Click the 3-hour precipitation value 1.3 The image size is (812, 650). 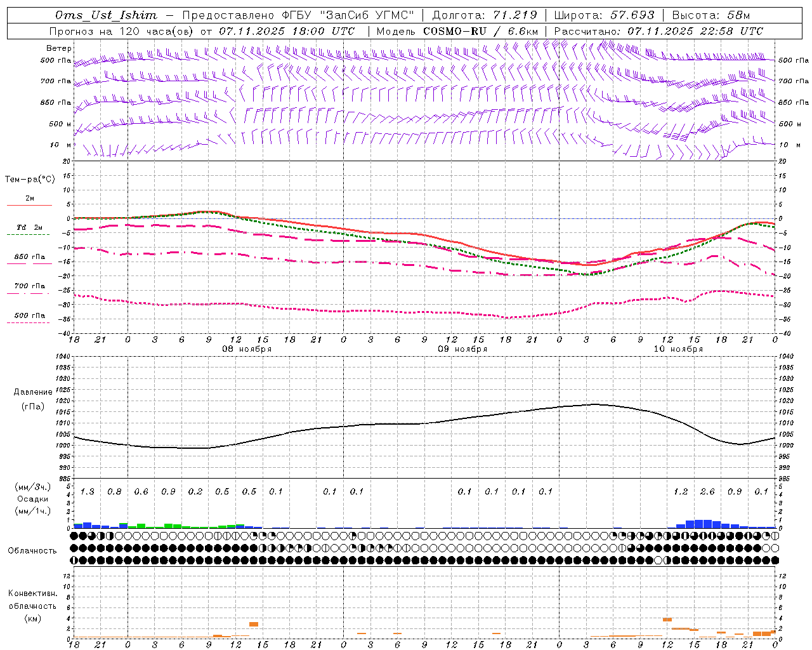[x=88, y=492]
